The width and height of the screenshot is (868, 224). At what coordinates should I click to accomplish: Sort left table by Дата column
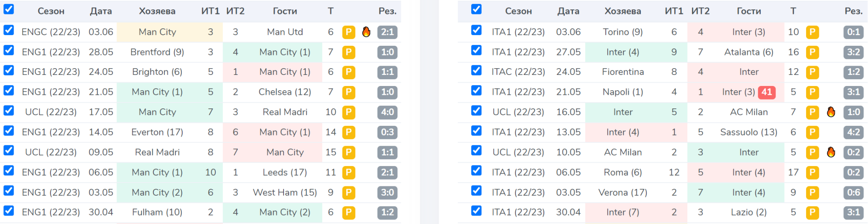click(x=101, y=11)
